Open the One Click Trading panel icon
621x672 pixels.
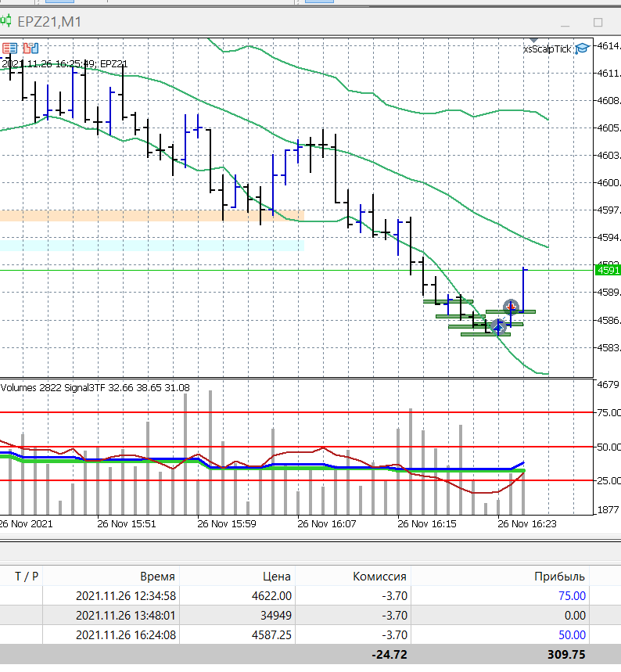10,48
